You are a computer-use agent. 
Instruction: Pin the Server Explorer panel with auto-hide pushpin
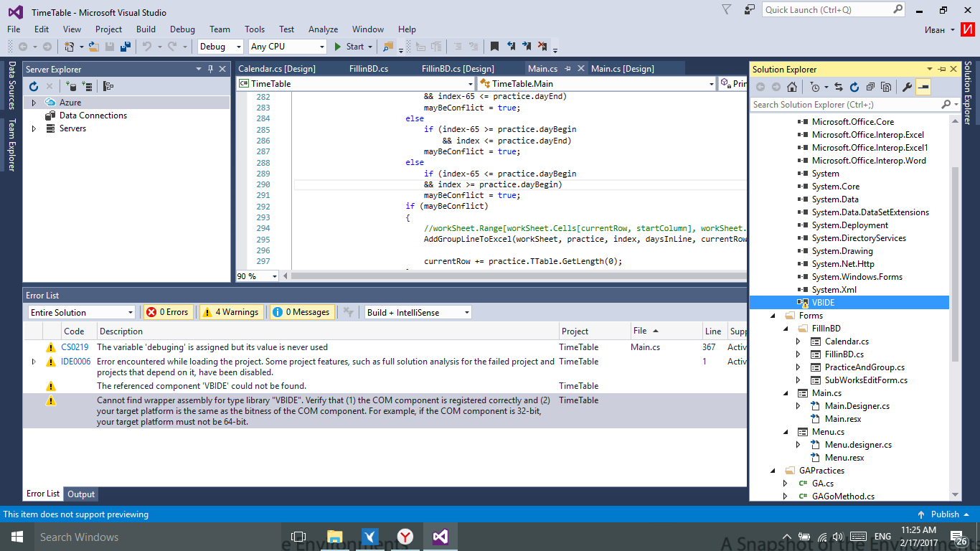(210, 69)
